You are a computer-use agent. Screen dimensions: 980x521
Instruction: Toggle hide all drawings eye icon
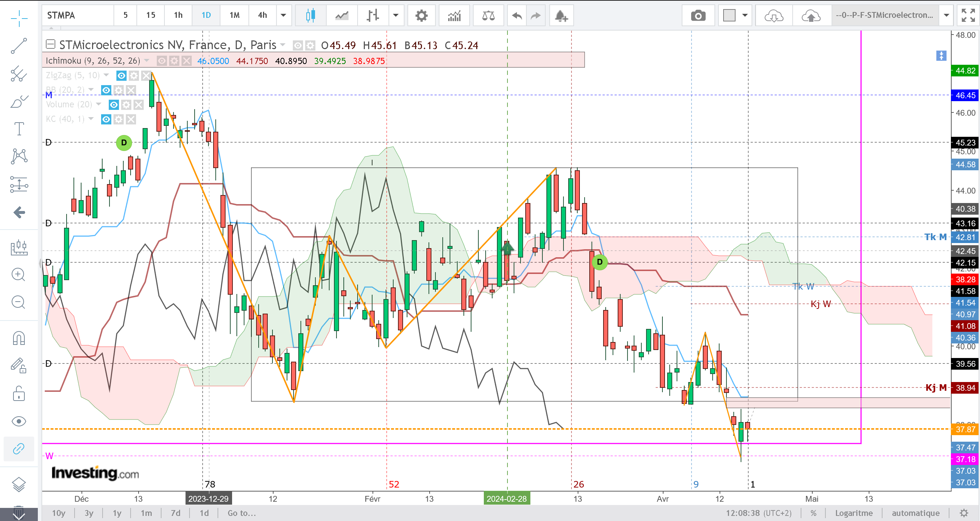19,421
